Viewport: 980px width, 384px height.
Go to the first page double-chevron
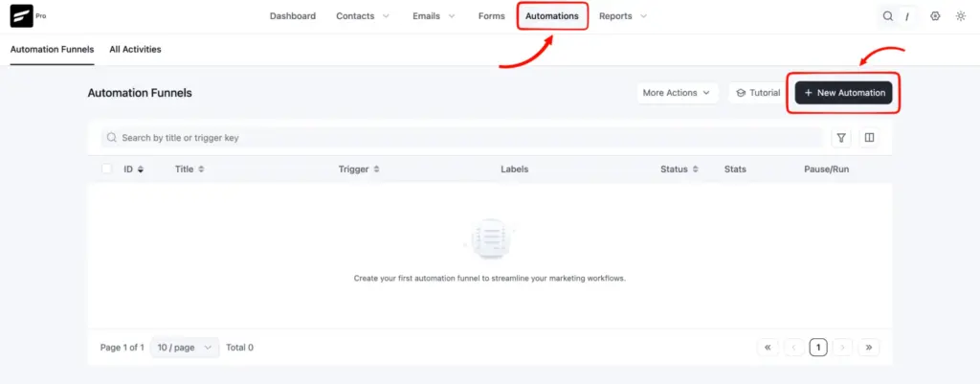tap(768, 347)
